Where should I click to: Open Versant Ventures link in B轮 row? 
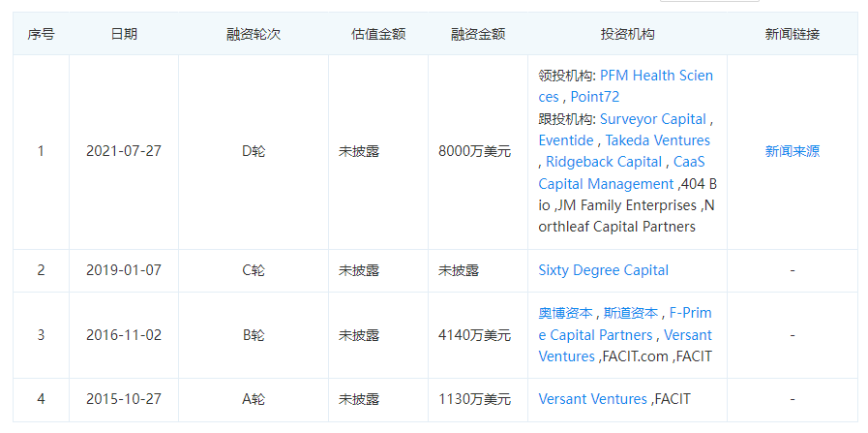[687, 334]
